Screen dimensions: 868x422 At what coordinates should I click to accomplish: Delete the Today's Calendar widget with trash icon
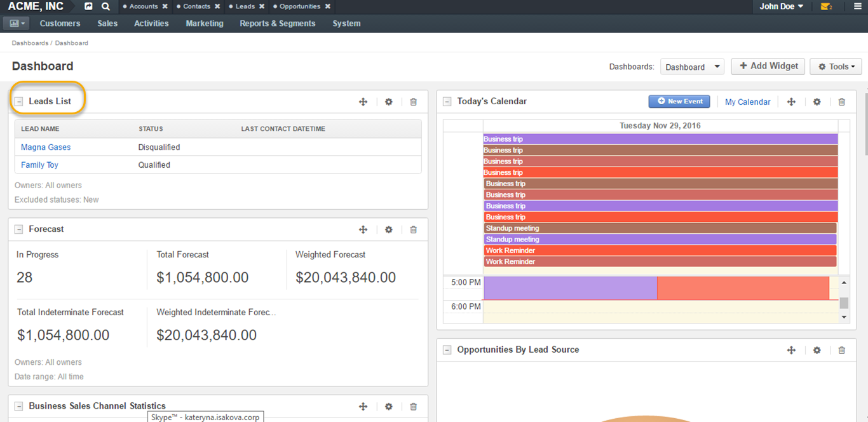[842, 102]
